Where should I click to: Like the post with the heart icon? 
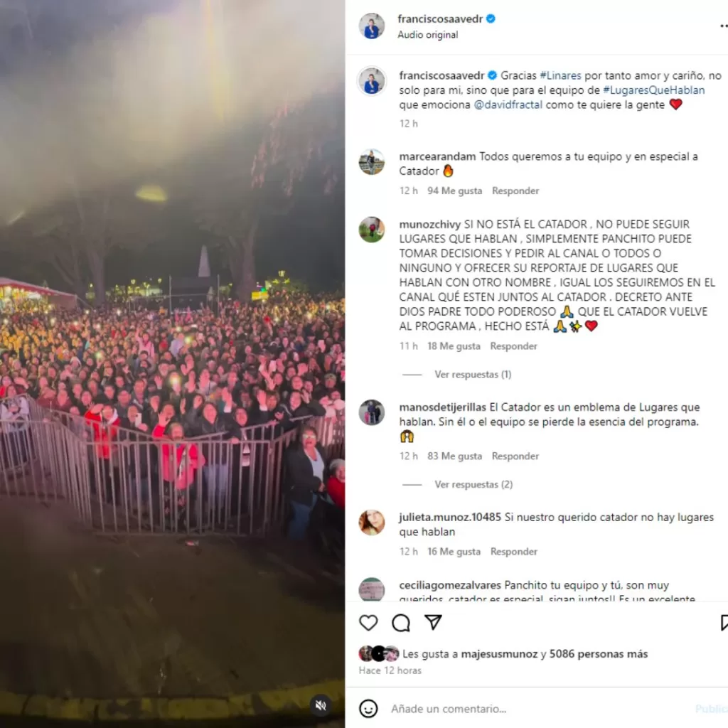click(368, 623)
